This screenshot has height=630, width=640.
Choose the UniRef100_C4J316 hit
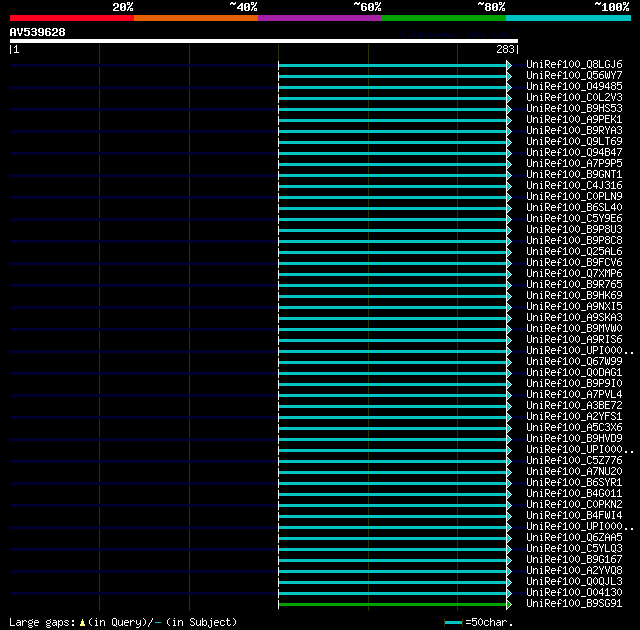click(x=574, y=186)
